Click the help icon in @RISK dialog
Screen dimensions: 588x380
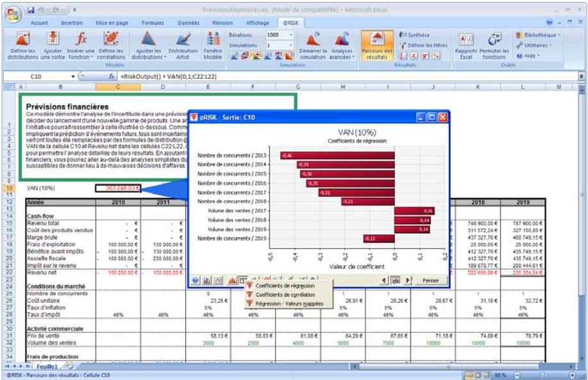tap(194, 281)
